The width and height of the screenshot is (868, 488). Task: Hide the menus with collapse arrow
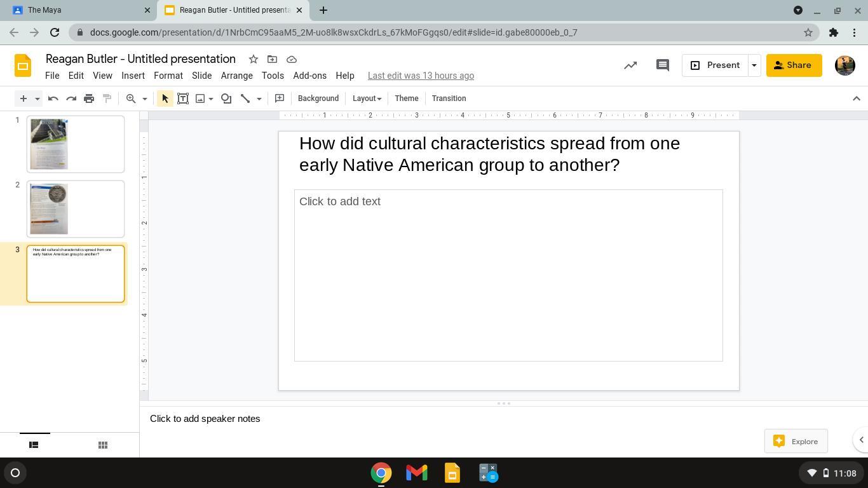point(856,98)
